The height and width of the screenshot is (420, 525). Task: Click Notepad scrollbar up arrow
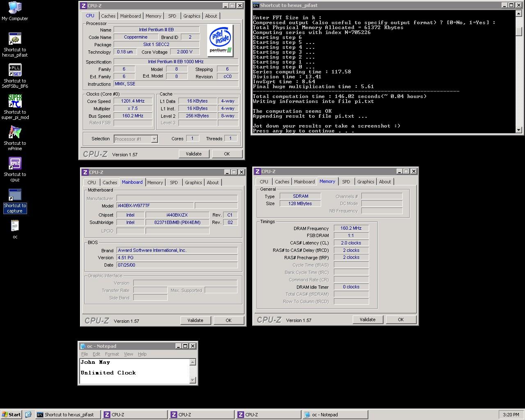click(193, 362)
